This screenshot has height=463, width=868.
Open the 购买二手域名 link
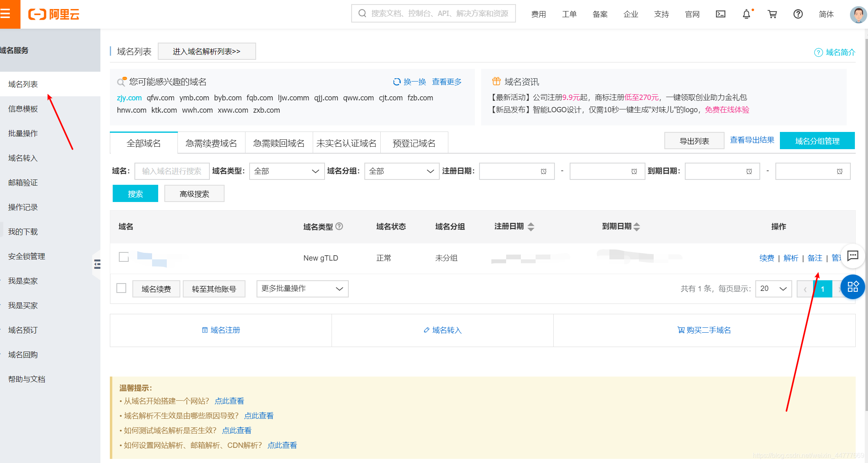704,330
